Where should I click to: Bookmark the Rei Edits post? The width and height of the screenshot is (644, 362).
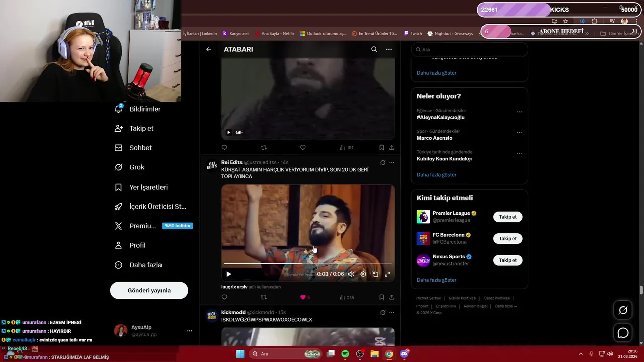381,297
